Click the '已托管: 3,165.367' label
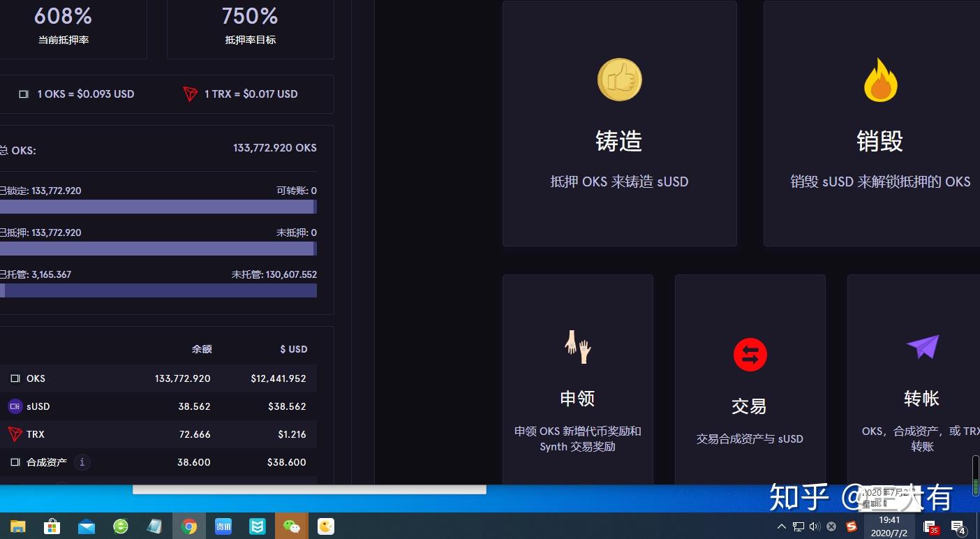The width and height of the screenshot is (980, 539). (36, 274)
